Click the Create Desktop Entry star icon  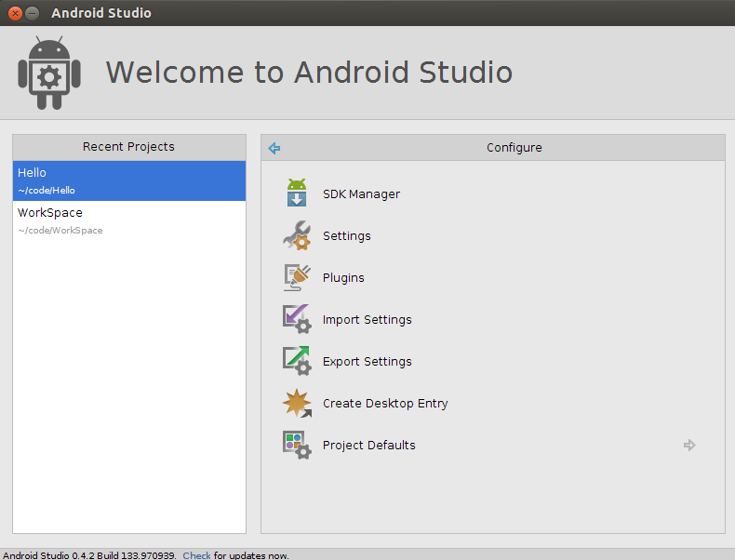[x=297, y=403]
